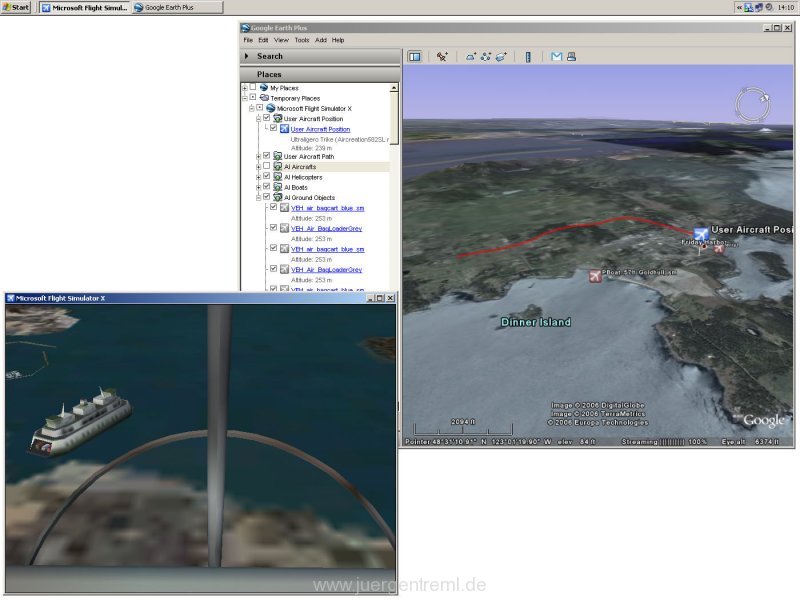Click the Places panel scrollbar thumb
Screen dimensions: 800x600
tap(394, 118)
